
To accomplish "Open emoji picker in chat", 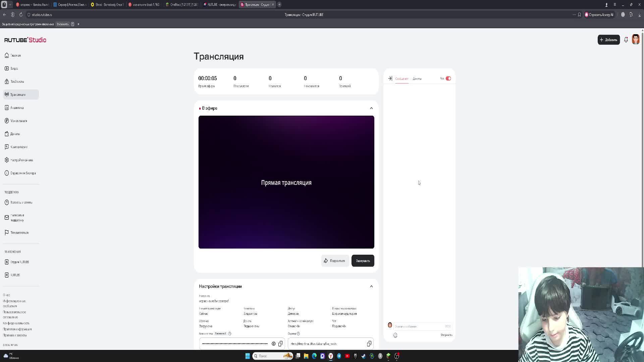I will [395, 335].
